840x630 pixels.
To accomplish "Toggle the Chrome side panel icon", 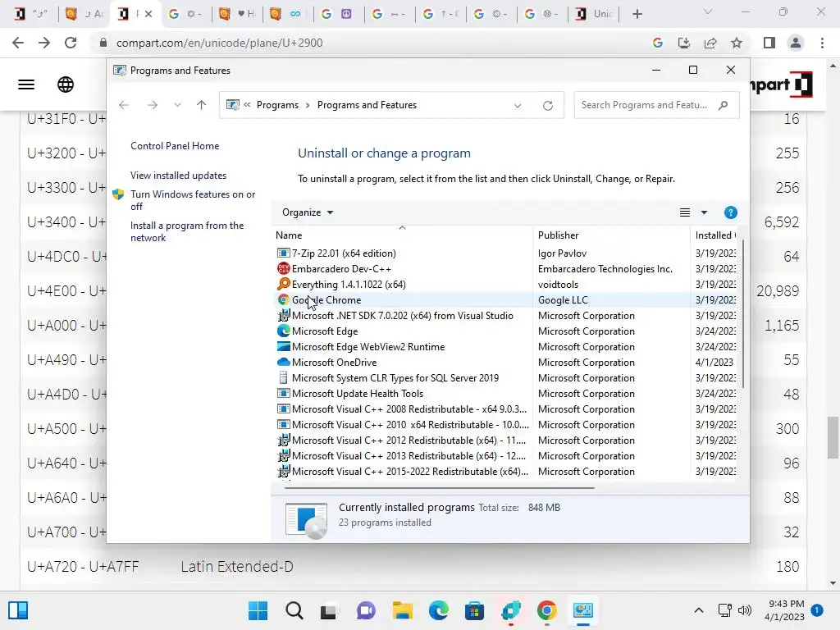I will coord(769,43).
